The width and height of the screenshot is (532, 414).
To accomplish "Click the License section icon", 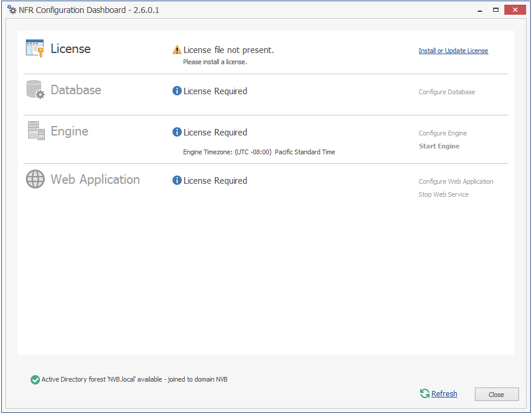I will [x=35, y=48].
